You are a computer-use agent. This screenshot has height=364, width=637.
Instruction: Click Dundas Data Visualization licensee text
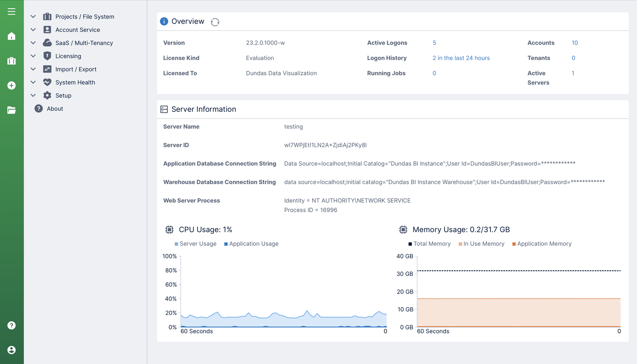click(x=281, y=73)
